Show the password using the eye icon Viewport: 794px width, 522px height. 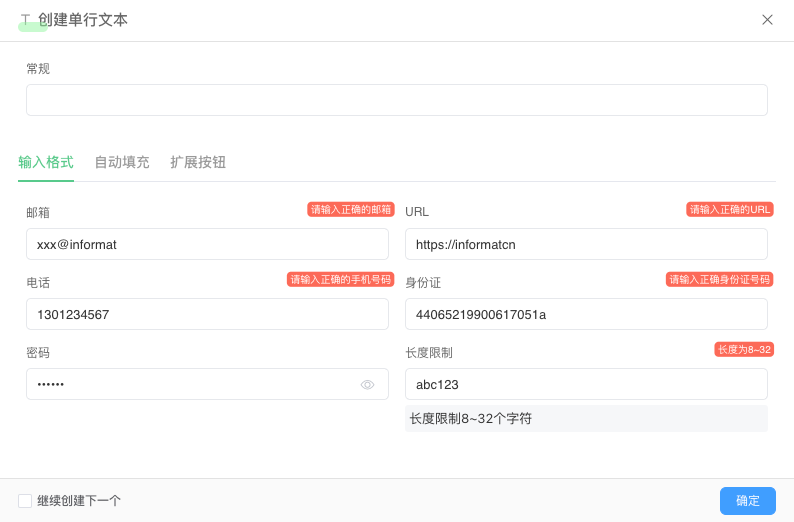click(x=367, y=384)
